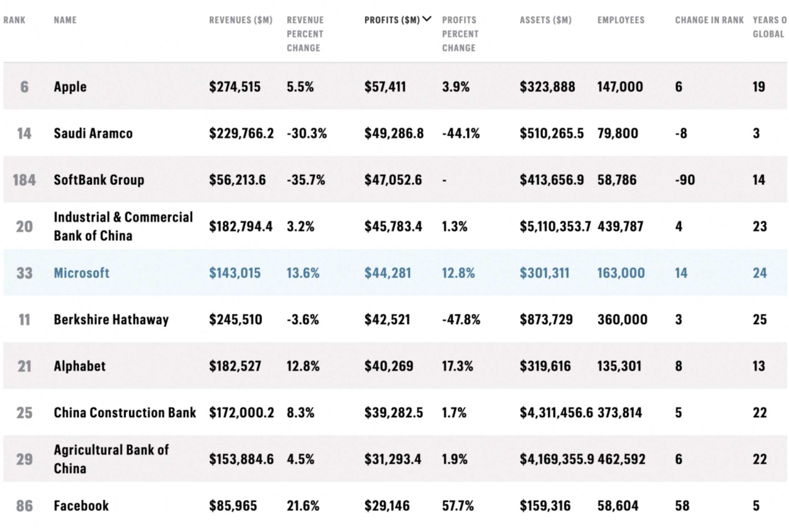Open the Saudi Aramco company row
This screenshot has width=789, height=532.
point(93,133)
